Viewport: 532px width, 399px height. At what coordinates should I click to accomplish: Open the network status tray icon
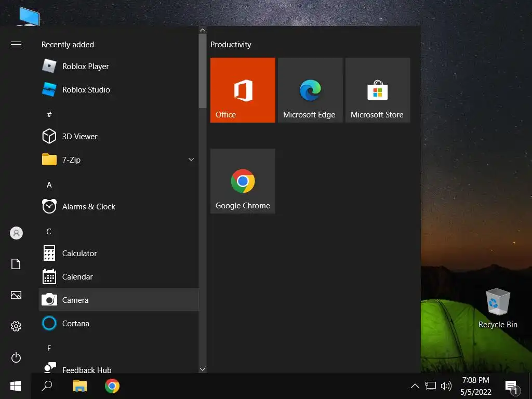[431, 386]
